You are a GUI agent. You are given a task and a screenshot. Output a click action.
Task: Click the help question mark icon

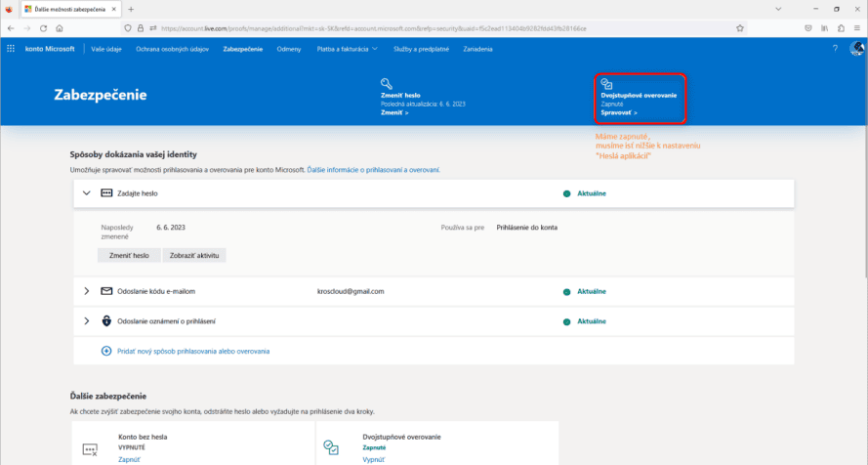(x=835, y=49)
